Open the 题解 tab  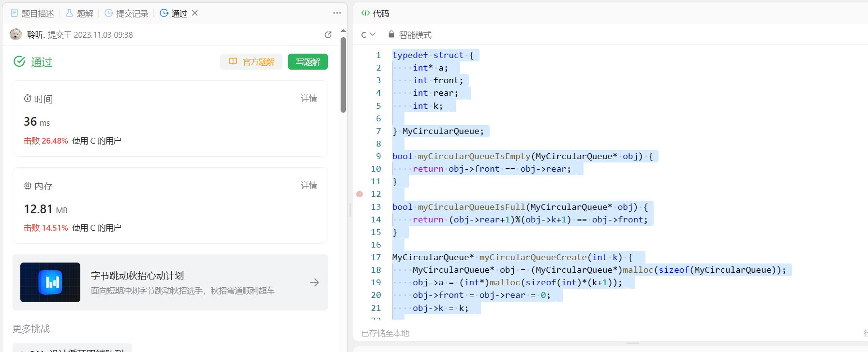pyautogui.click(x=79, y=14)
